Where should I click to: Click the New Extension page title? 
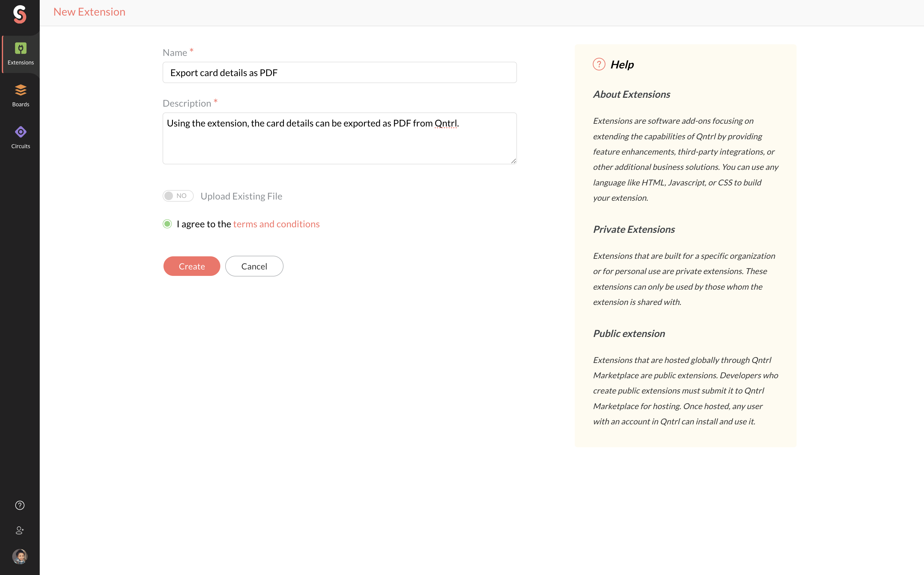89,12
